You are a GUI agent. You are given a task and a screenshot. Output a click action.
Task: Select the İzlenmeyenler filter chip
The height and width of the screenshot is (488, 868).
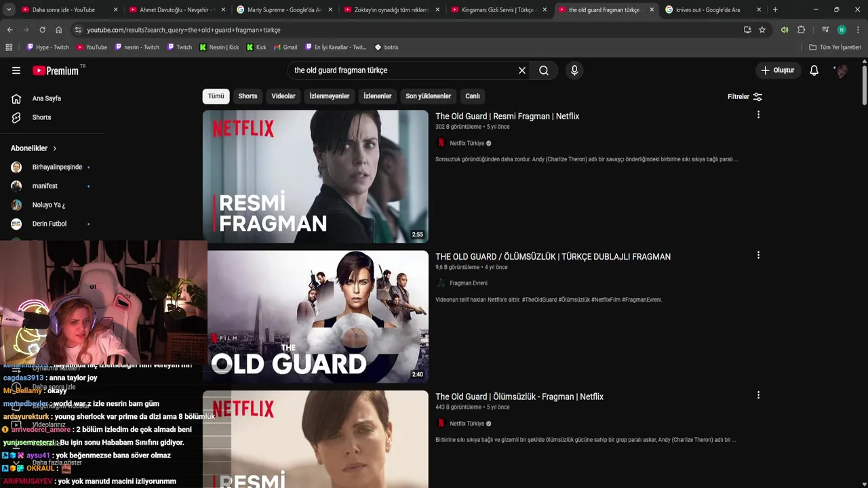330,96
